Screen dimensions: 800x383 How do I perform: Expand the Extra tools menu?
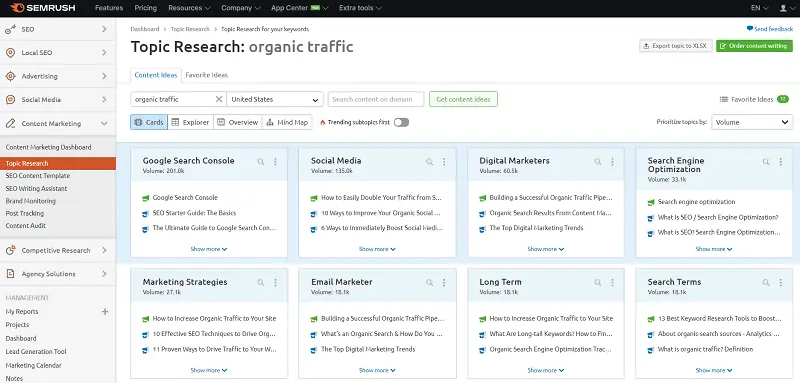click(x=360, y=8)
